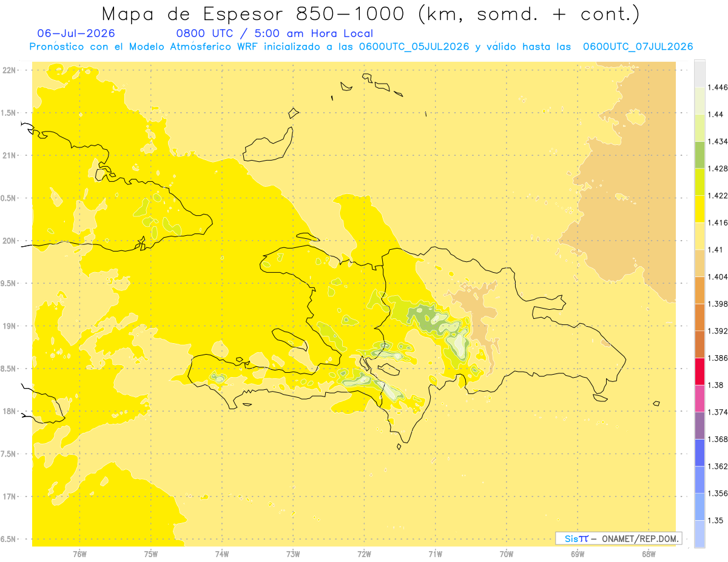Click the orange legend swatch between 1.398 and 1.404

699,290
